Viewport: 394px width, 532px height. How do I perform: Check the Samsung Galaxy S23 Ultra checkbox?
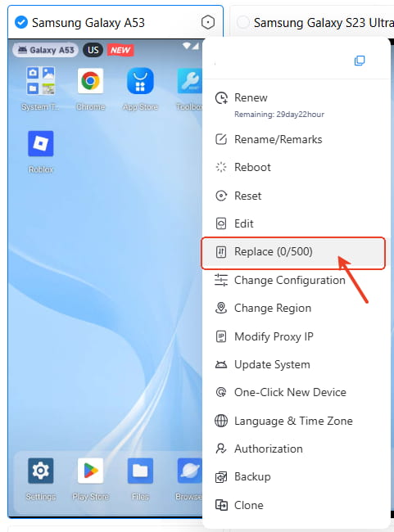pyautogui.click(x=242, y=23)
